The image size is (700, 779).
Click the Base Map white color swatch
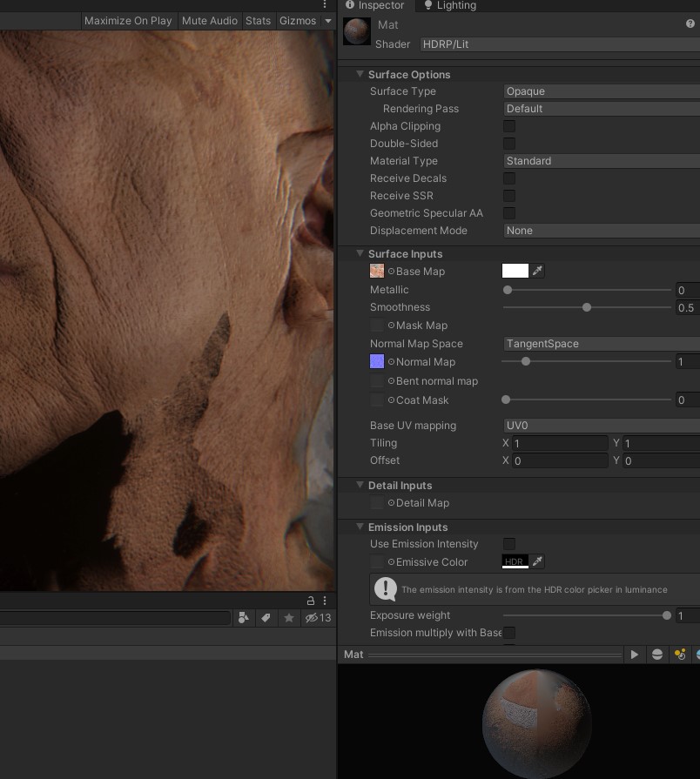515,271
